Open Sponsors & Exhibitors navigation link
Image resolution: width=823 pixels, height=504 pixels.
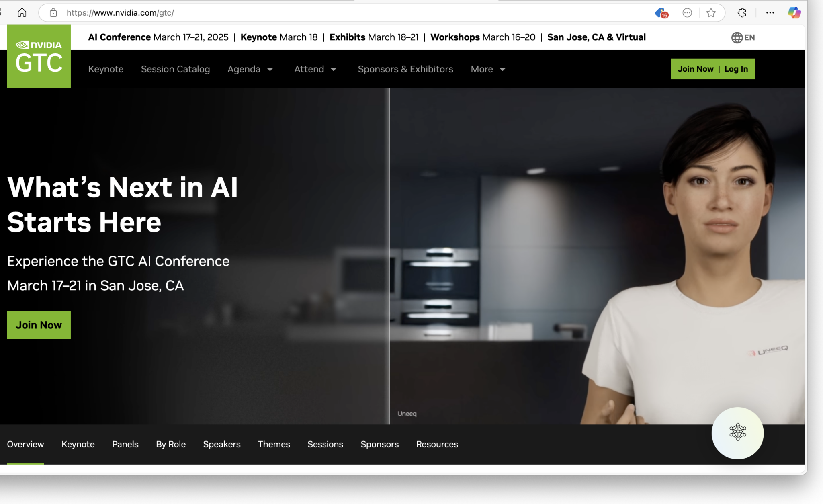[x=405, y=69]
